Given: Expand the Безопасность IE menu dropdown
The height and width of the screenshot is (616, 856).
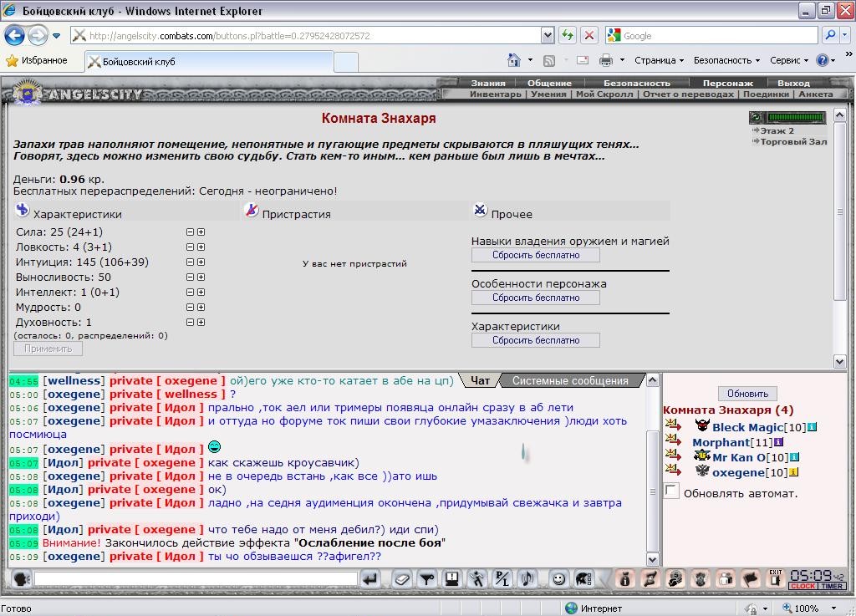Looking at the screenshot, I should click(x=726, y=60).
